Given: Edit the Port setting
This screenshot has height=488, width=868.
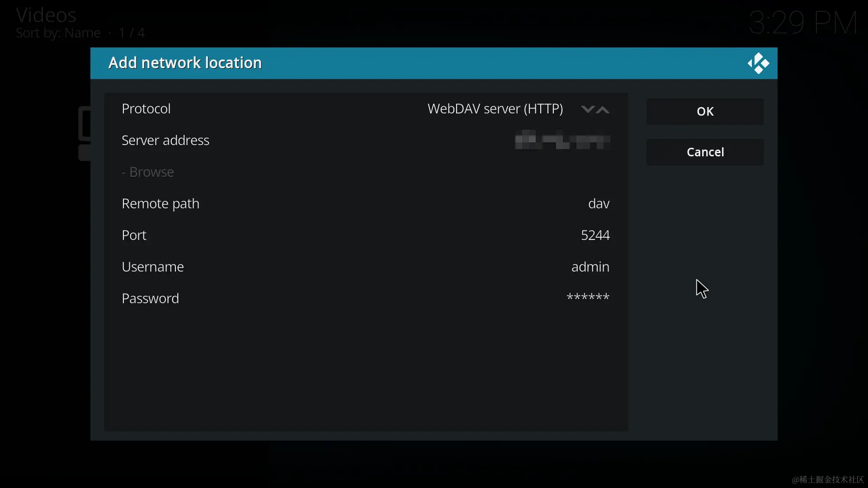Looking at the screenshot, I should point(134,235).
